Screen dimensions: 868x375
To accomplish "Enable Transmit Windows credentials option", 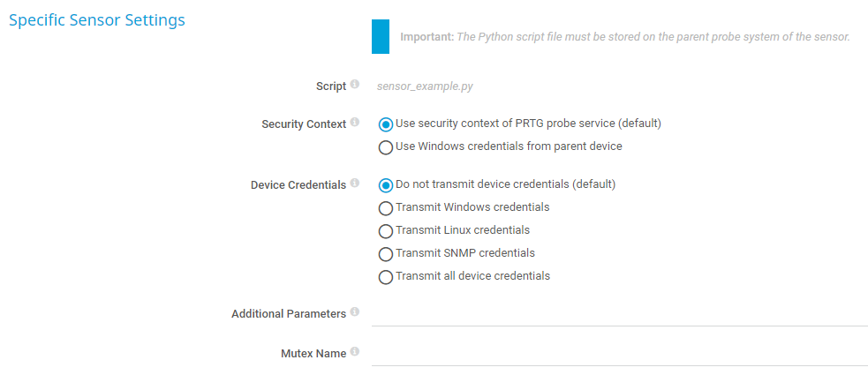I will (385, 208).
